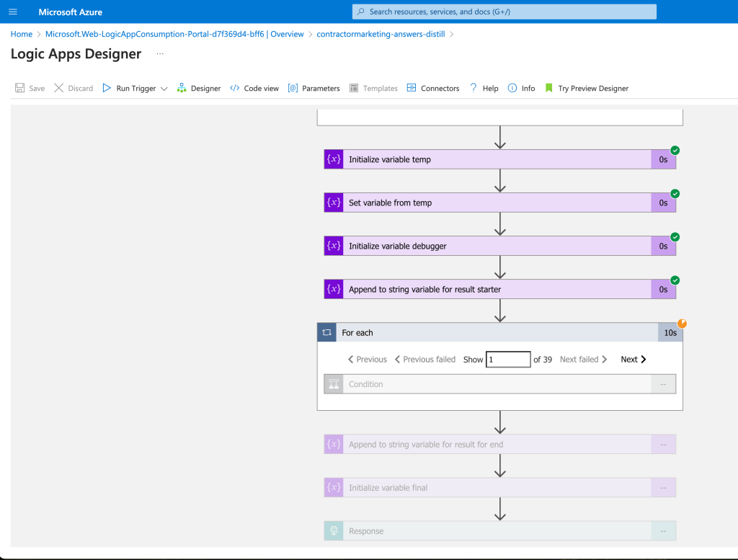Open the LogicAppConsumption Overview breadcrumb
Viewport: 738px width, 560px height.
click(x=174, y=34)
